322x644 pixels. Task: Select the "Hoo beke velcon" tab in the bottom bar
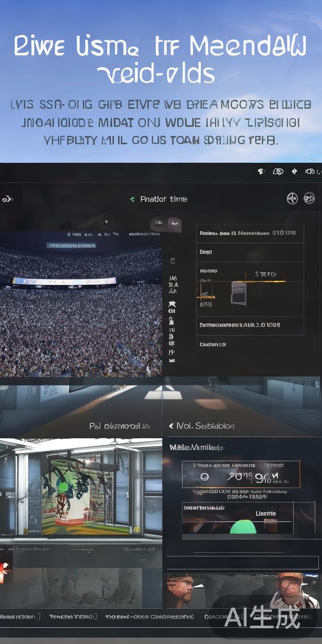149,616
